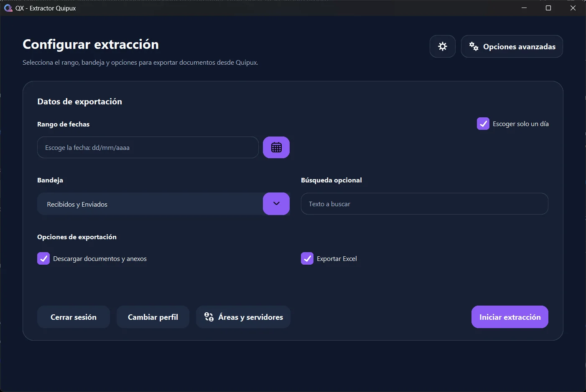The image size is (586, 392).
Task: Toggle the Exportar Excel checkbox
Action: coord(307,258)
